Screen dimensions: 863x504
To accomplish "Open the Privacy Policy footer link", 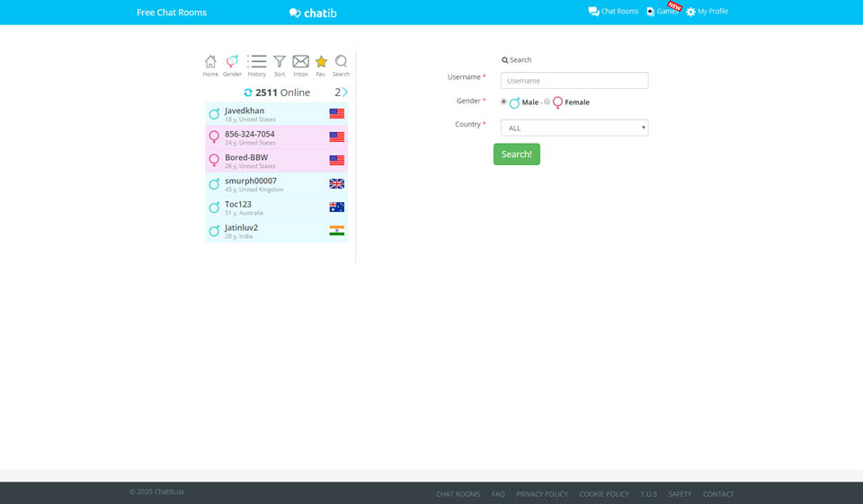I will click(542, 494).
